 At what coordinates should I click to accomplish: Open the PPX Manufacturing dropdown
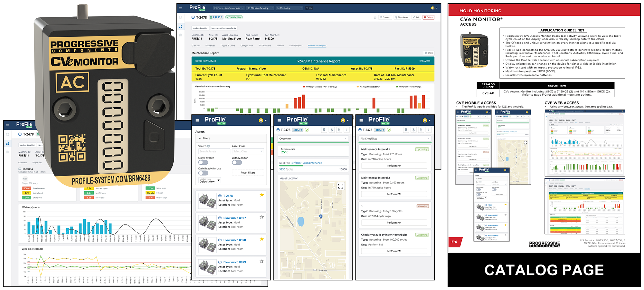pos(260,8)
